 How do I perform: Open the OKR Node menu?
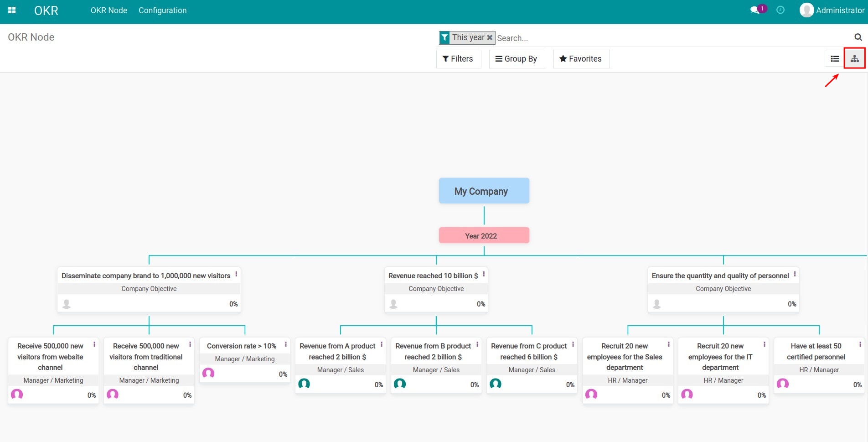pos(108,10)
